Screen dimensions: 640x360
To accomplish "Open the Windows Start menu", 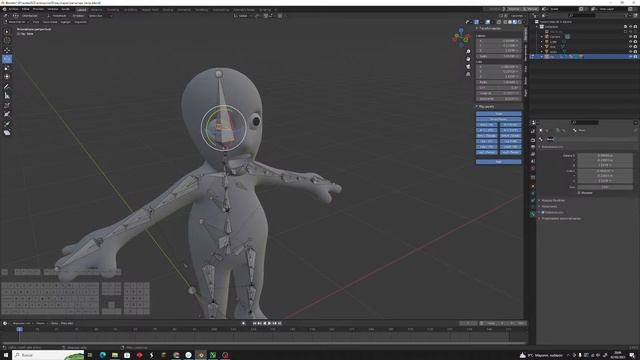I will 6,355.
